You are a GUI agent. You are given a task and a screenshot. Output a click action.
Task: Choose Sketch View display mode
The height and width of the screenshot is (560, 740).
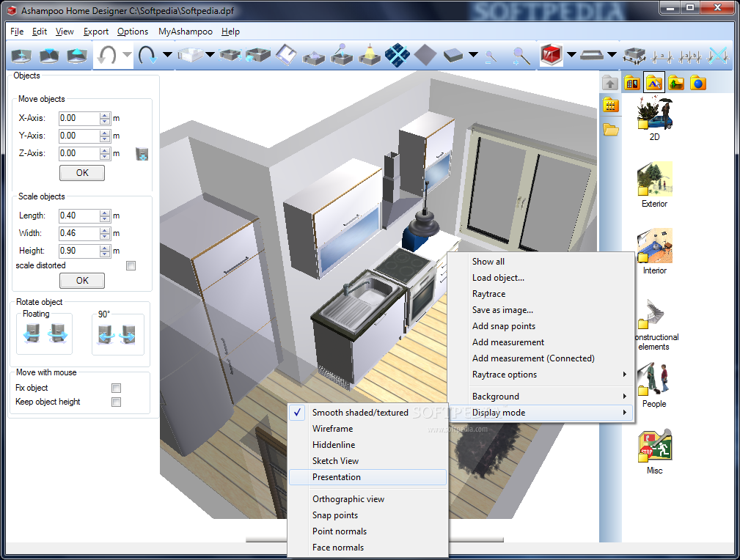click(367, 461)
